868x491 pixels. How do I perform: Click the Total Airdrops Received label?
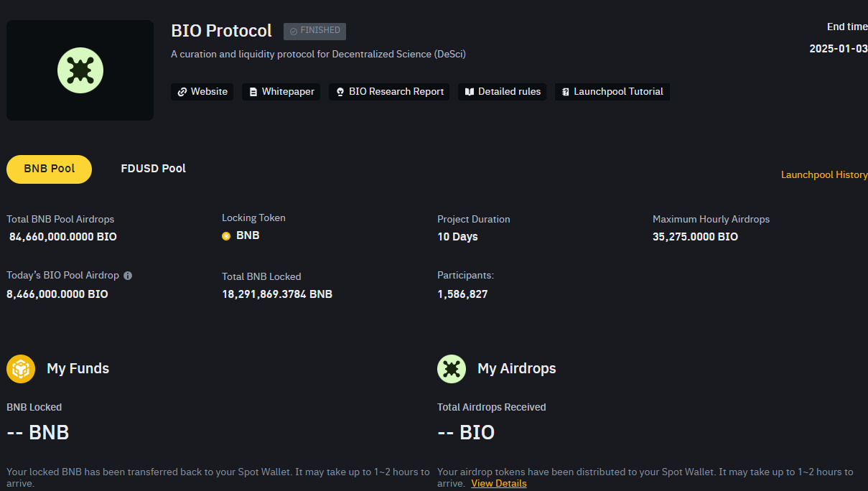[x=492, y=407]
